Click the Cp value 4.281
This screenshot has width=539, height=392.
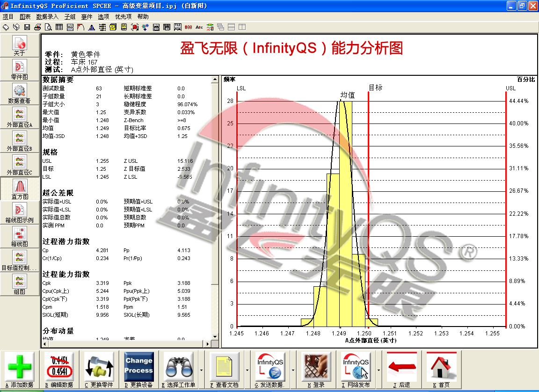coord(102,250)
